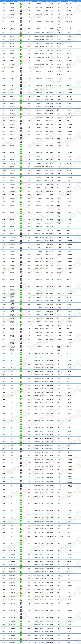81x644 pixels.
Task: Click diesel ON icon in Signum Y 20 DTH row
Action: coord(21,131)
